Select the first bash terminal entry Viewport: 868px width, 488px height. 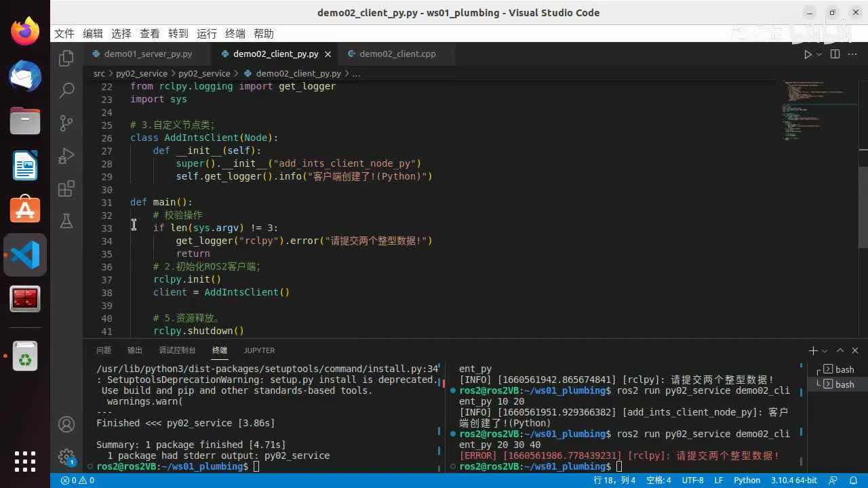click(x=837, y=369)
